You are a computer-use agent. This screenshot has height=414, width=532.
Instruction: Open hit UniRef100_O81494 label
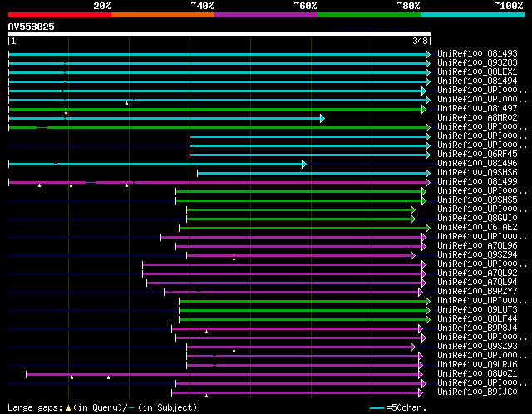coord(477,81)
